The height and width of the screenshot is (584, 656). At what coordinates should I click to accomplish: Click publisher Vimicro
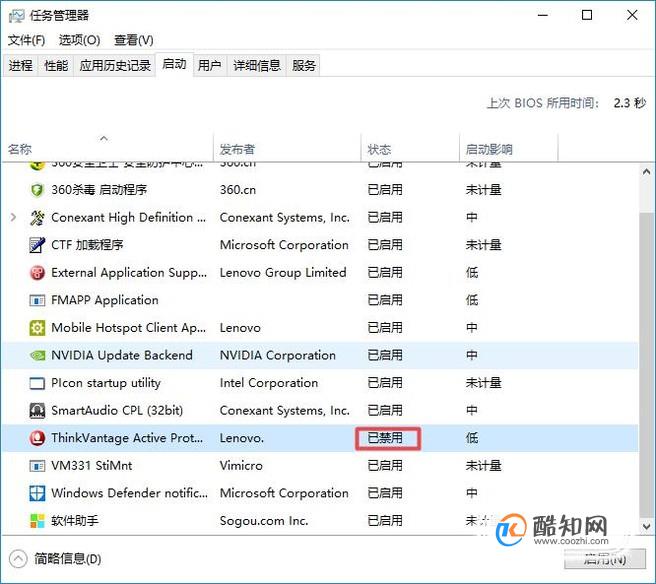coord(241,466)
